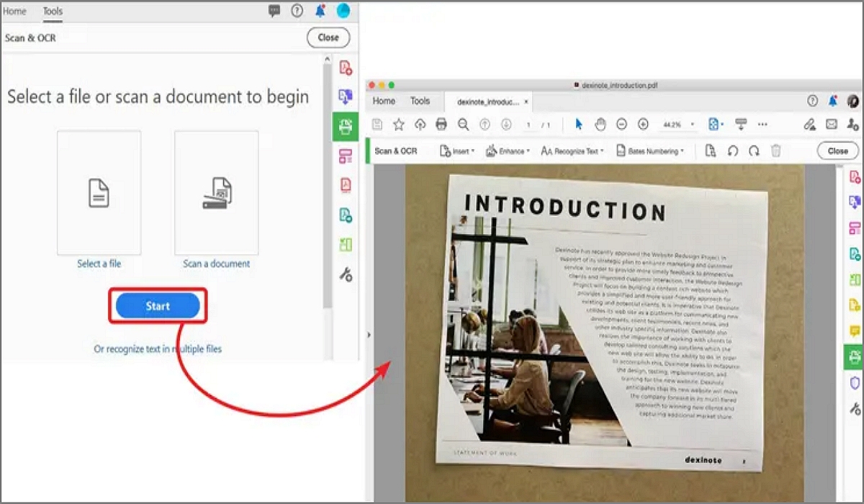Screen dimensions: 864x504
Task: Select the Hand tool in the toolbar
Action: (601, 124)
